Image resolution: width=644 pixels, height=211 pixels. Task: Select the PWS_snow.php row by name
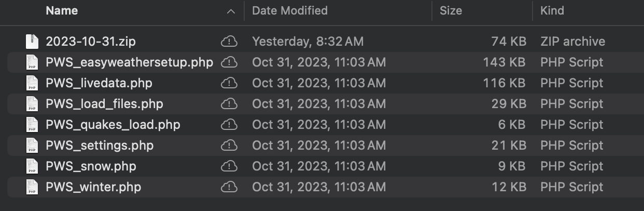[91, 166]
